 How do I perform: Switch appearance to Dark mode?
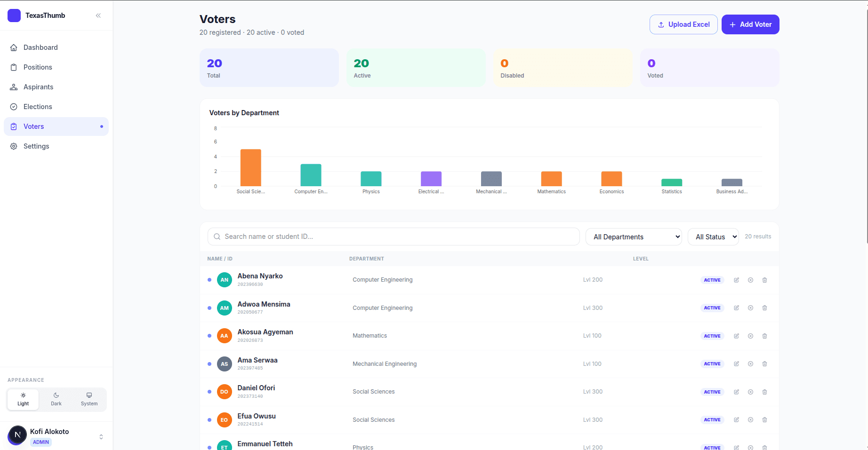(x=56, y=399)
